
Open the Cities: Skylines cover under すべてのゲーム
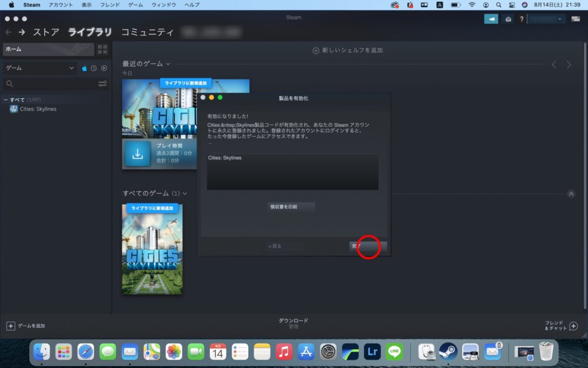[152, 249]
